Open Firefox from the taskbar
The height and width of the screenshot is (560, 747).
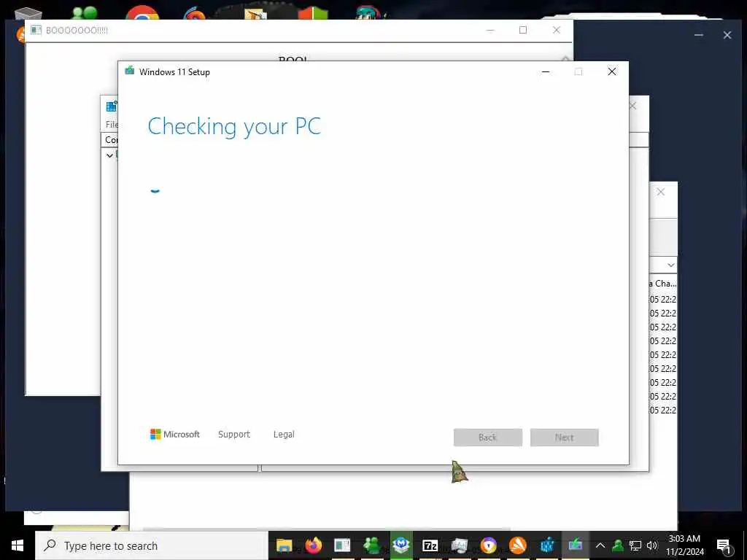pos(314,545)
